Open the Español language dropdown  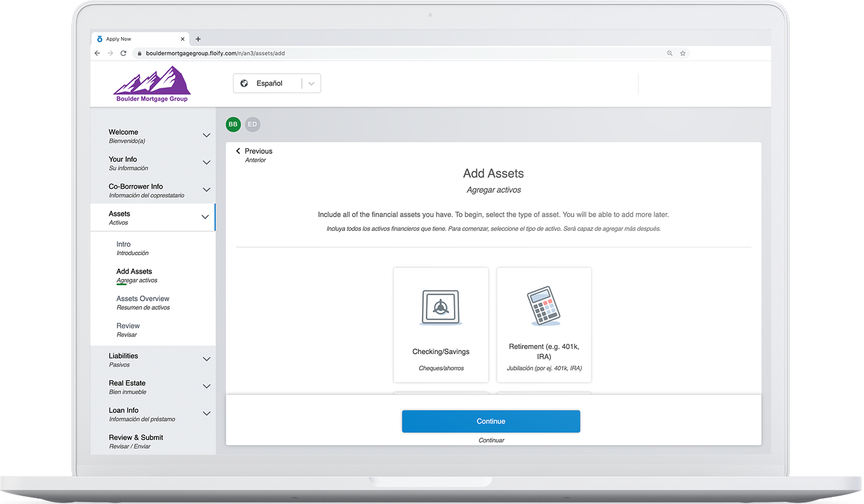click(x=311, y=83)
